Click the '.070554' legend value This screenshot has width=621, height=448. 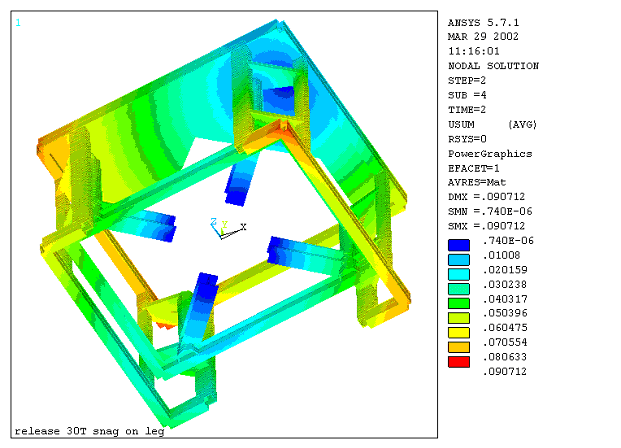pos(505,342)
